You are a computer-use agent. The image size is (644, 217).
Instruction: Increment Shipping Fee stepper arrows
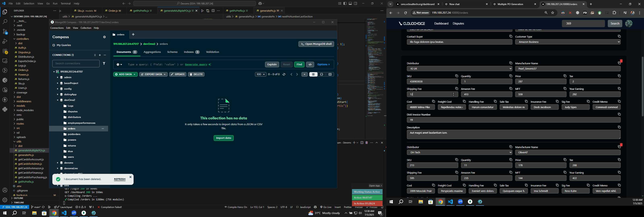[x=453, y=93]
